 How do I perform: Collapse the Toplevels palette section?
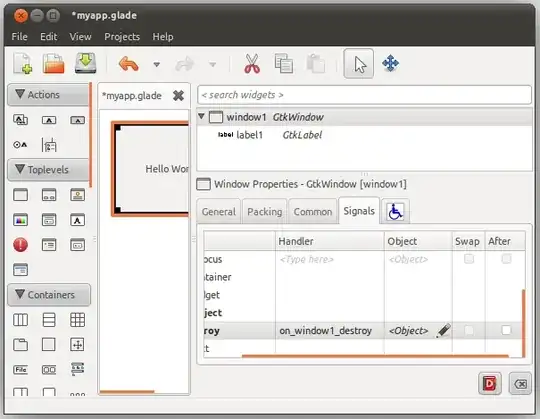20,169
